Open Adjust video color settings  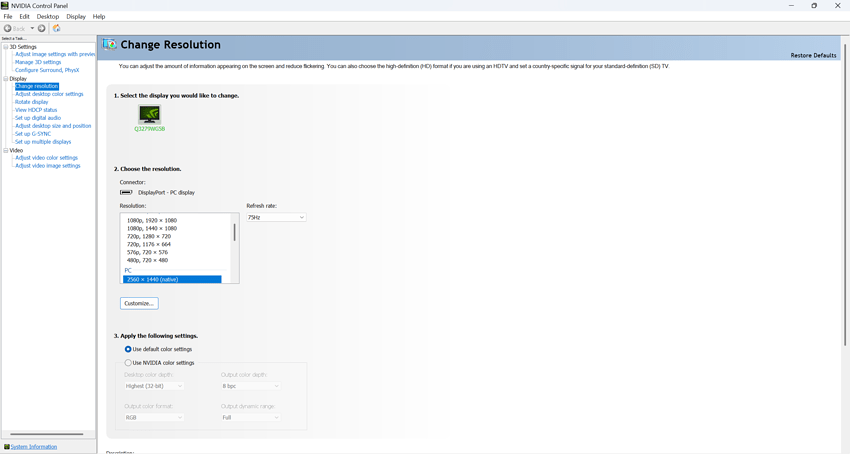point(46,158)
